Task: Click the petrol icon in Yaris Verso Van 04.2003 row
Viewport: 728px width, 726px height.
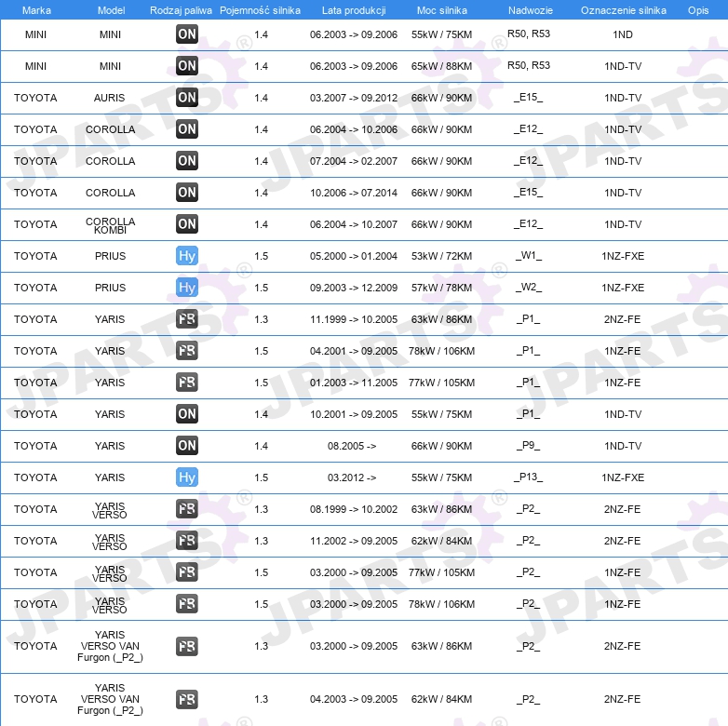Action: click(x=186, y=699)
